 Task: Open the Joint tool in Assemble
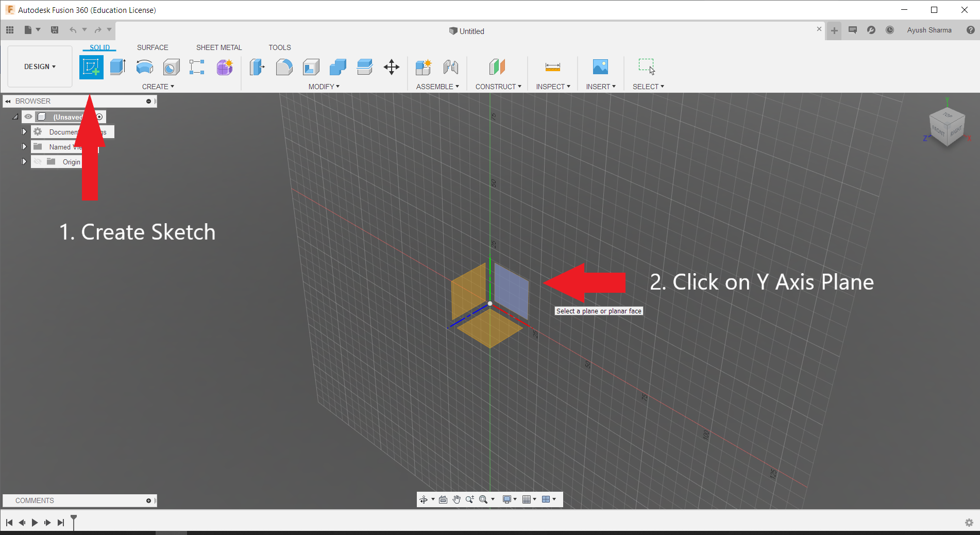451,67
